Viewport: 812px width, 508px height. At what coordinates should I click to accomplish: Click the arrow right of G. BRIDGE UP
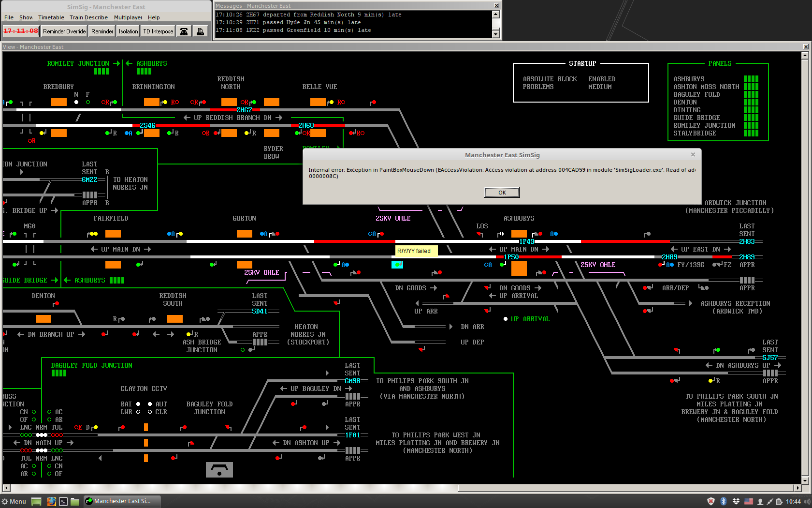[x=55, y=210]
